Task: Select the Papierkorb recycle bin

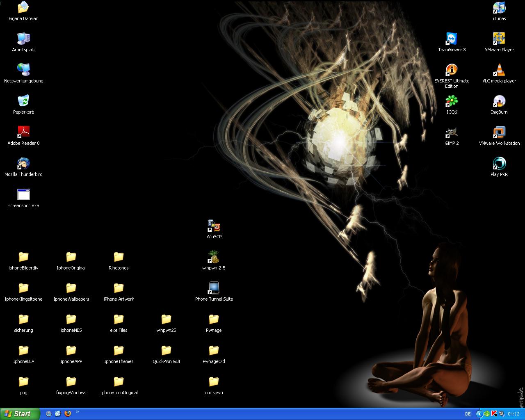Action: click(23, 101)
